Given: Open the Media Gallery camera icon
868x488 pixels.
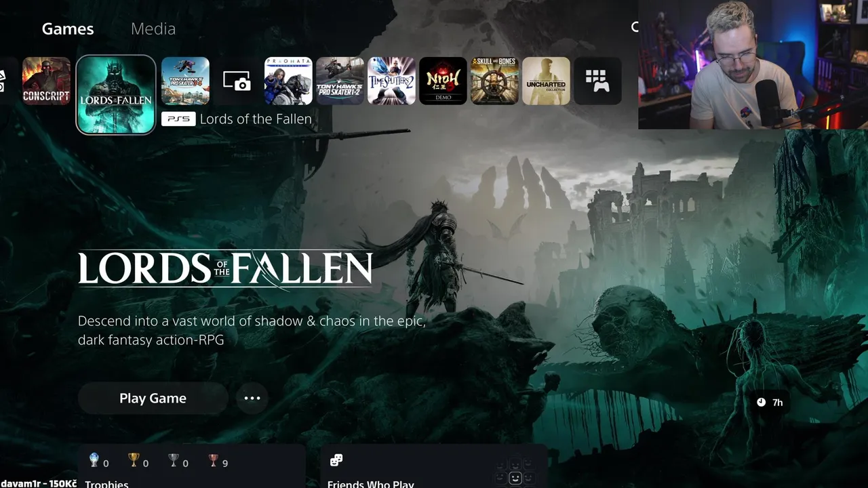Looking at the screenshot, I should click(237, 81).
